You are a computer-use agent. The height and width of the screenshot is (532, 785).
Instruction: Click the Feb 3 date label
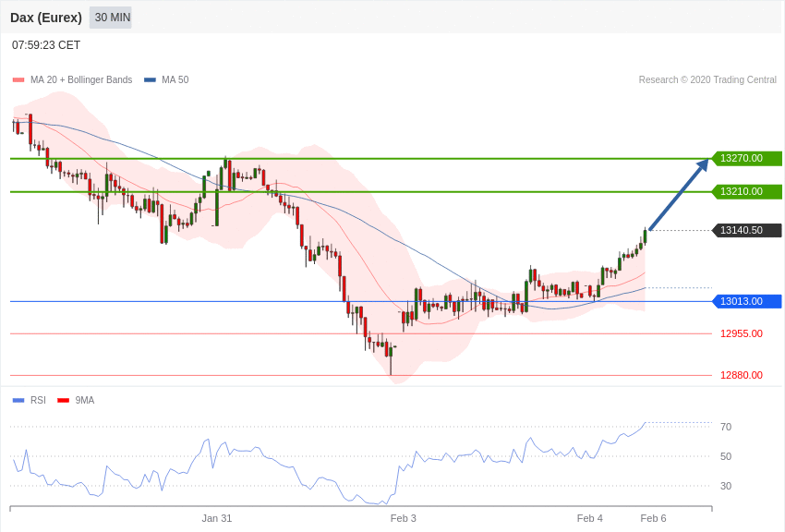(x=404, y=518)
